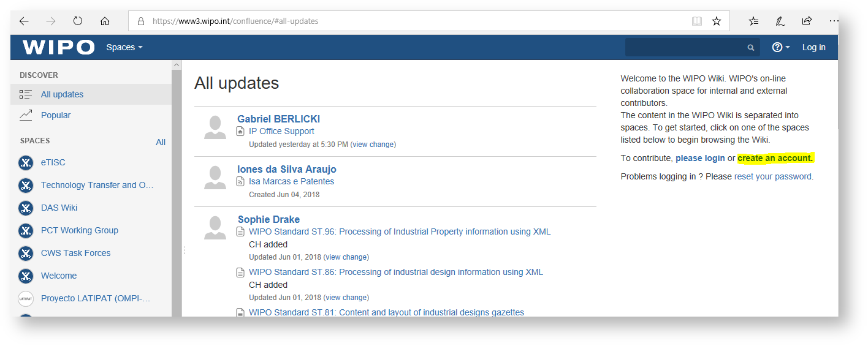Open reading view book icon
The width and height of the screenshot is (868, 346).
pyautogui.click(x=697, y=21)
